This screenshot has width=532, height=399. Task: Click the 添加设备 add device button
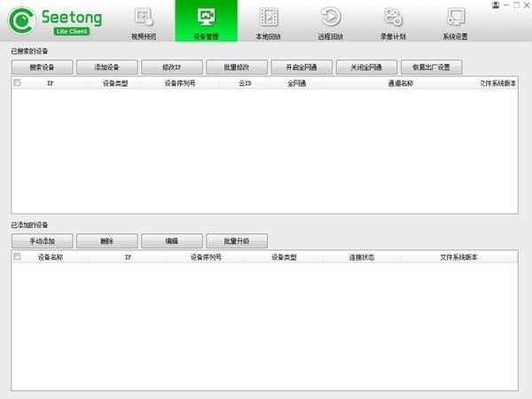107,67
